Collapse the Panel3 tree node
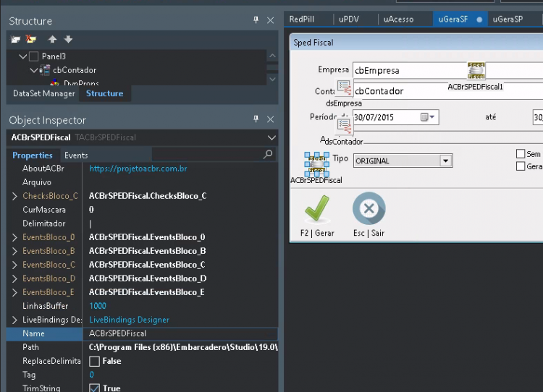The width and height of the screenshot is (543, 392). pyautogui.click(x=23, y=56)
